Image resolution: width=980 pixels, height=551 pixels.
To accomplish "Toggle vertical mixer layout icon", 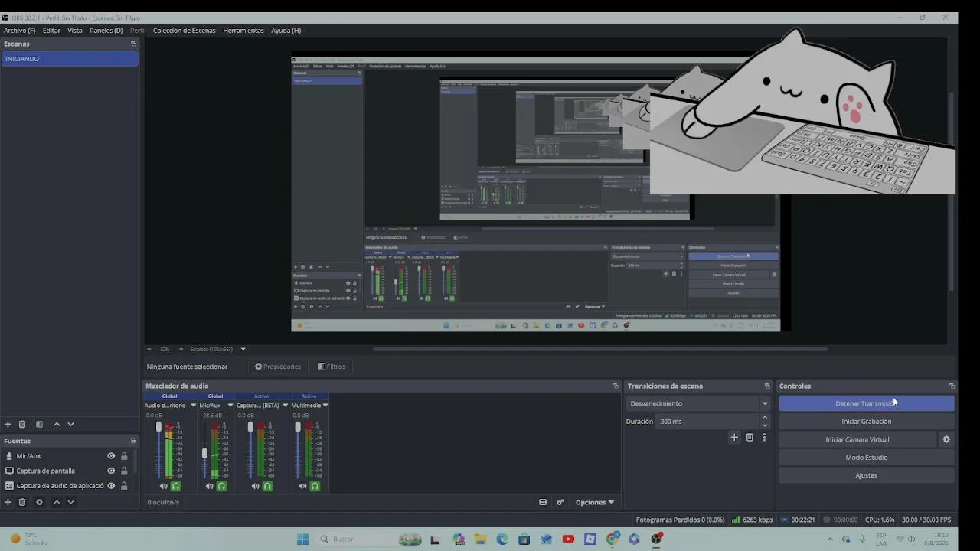I will tap(543, 502).
